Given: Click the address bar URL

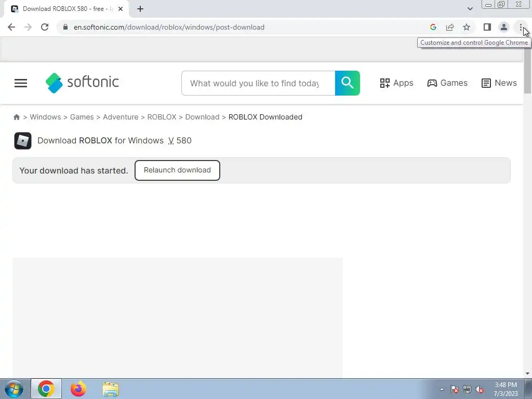Looking at the screenshot, I should click(x=169, y=27).
